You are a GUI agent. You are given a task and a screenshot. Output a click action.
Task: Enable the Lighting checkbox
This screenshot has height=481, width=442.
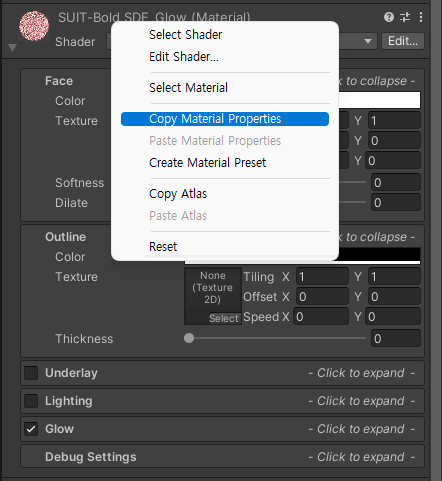click(31, 401)
